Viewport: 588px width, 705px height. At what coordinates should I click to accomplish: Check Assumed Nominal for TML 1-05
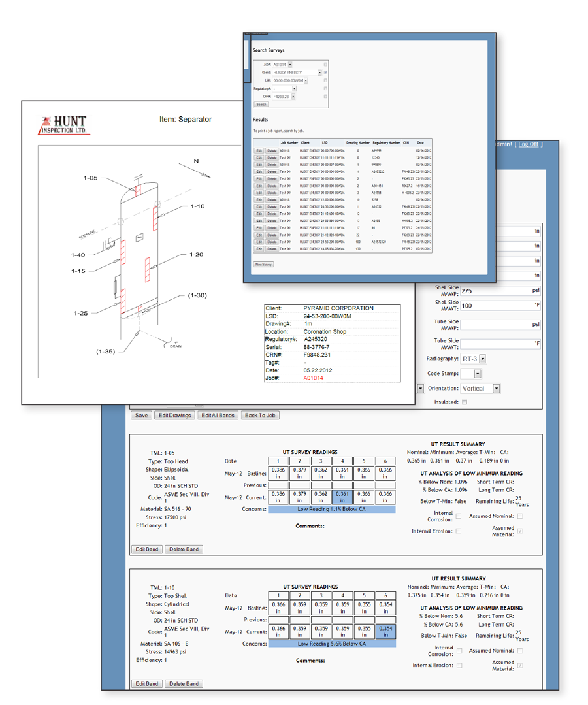click(520, 516)
